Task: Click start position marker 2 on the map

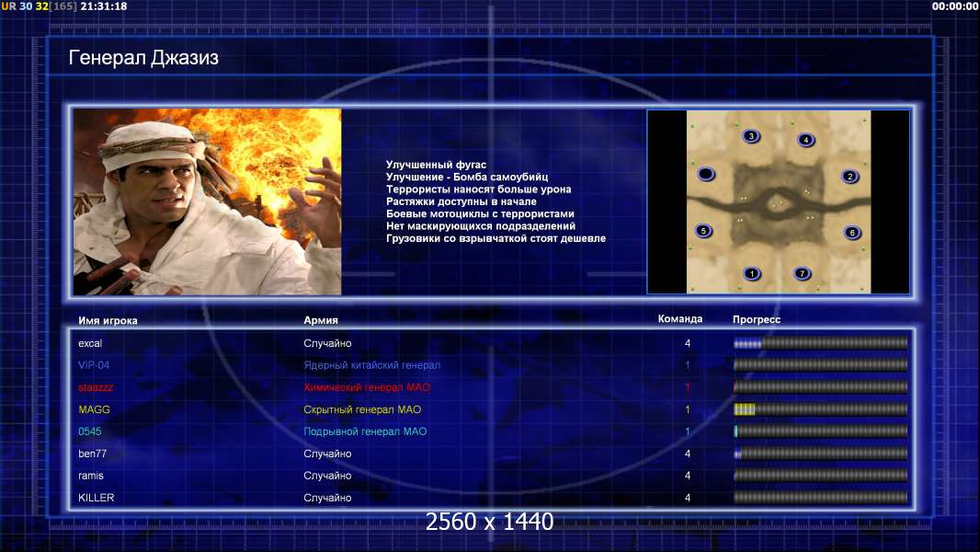Action: [850, 177]
